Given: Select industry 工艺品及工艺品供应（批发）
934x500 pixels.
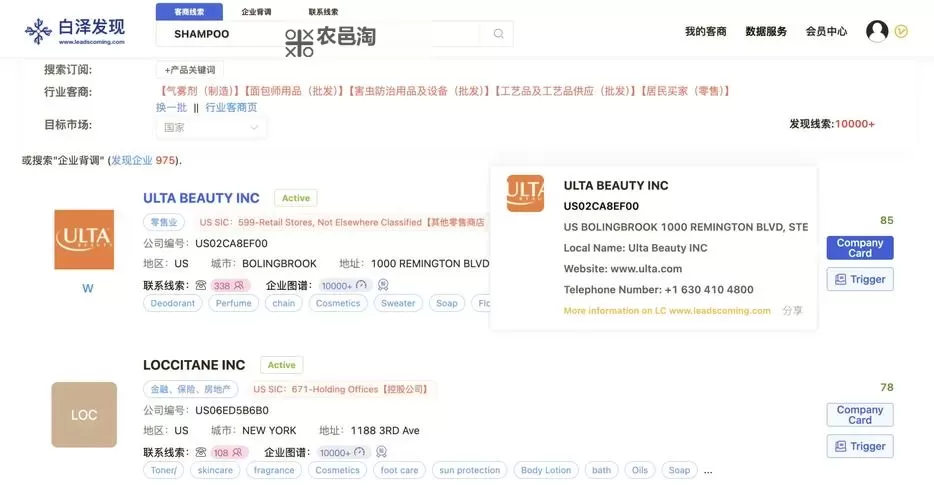Looking at the screenshot, I should coord(565,91).
